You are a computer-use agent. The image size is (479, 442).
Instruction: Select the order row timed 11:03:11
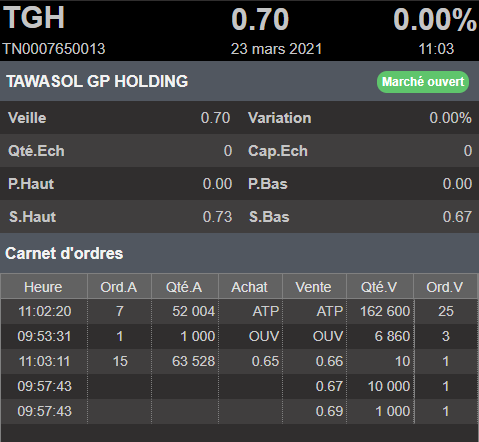pyautogui.click(x=239, y=361)
